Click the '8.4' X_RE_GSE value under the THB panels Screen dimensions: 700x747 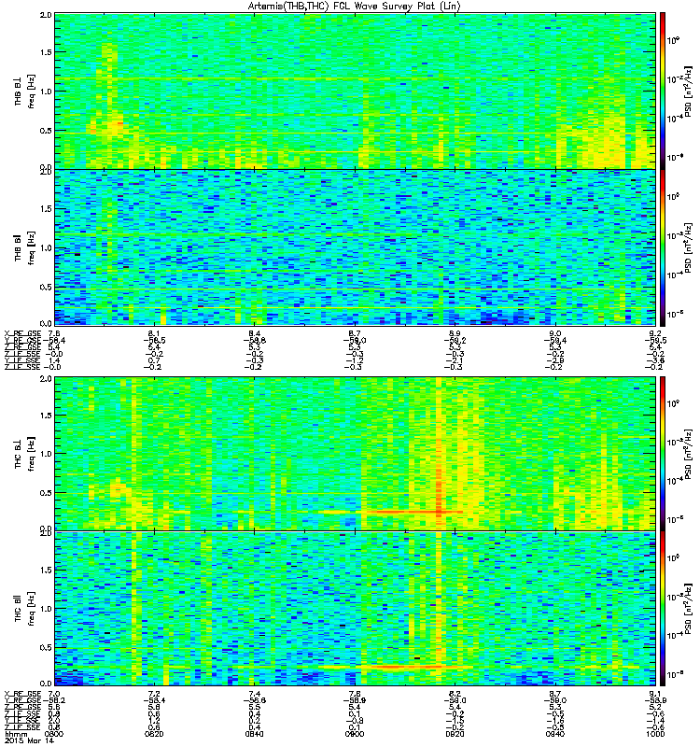[x=254, y=333]
